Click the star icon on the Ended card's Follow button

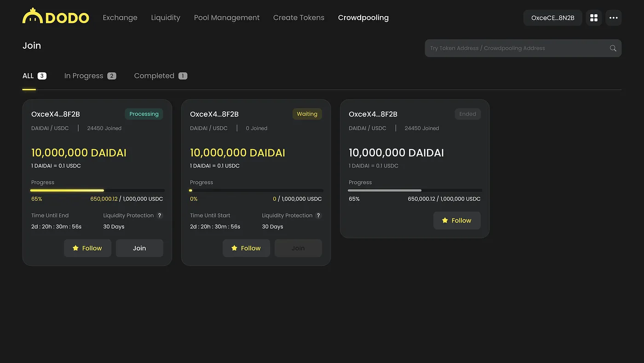[445, 220]
